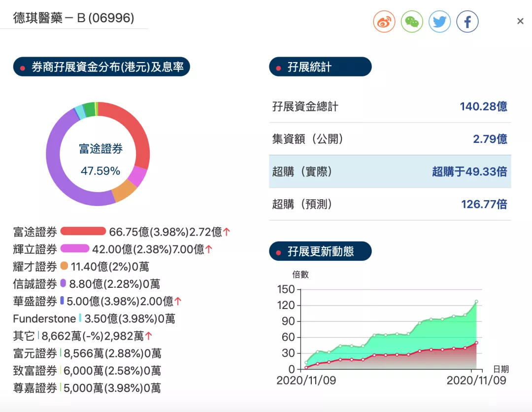
Task: Select the pink 輝立證券 legend bar
Action: tap(75, 248)
